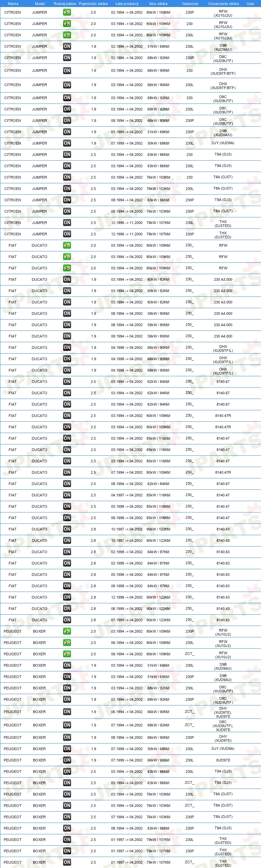Image resolution: width=261 pixels, height=868 pixels.
Task: Click ON icon in Fiat Ducato 08.1998 8140.63 row
Action: click(x=67, y=586)
